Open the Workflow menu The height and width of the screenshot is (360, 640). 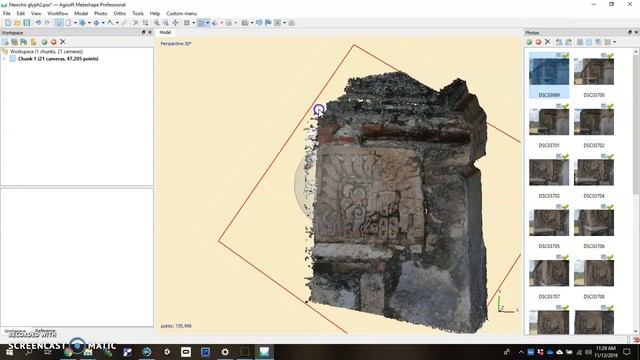coord(58,13)
